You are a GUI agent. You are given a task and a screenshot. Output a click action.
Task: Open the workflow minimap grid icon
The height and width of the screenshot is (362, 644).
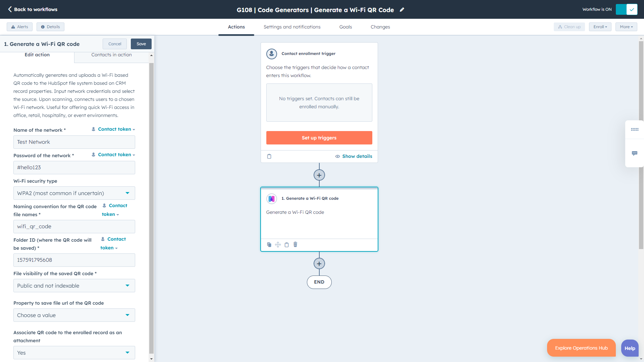[635, 130]
